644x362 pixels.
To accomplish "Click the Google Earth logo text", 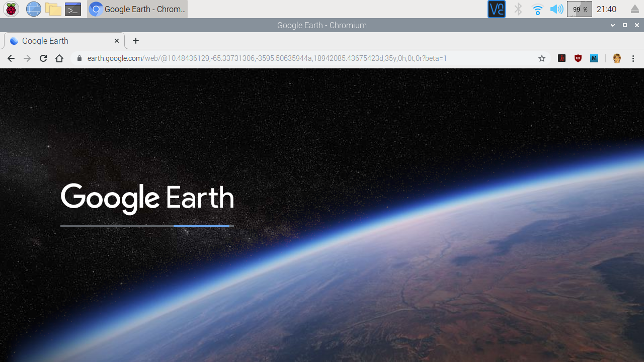I will (x=147, y=199).
